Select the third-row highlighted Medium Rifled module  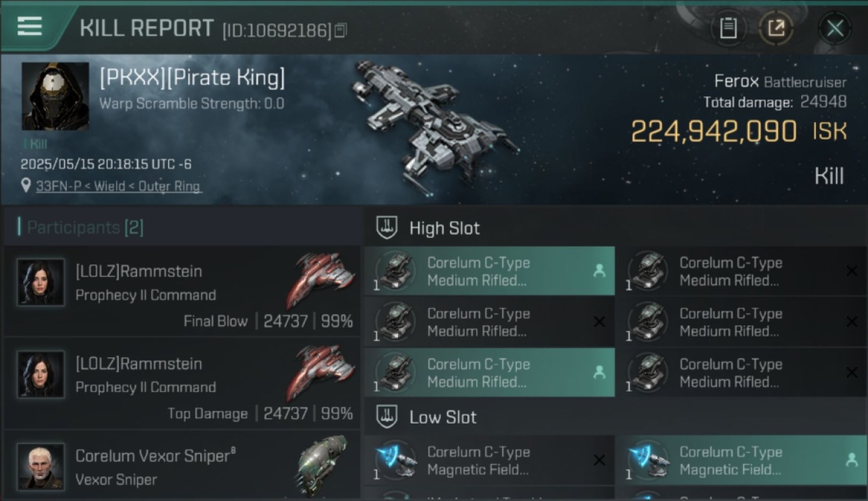click(x=489, y=373)
